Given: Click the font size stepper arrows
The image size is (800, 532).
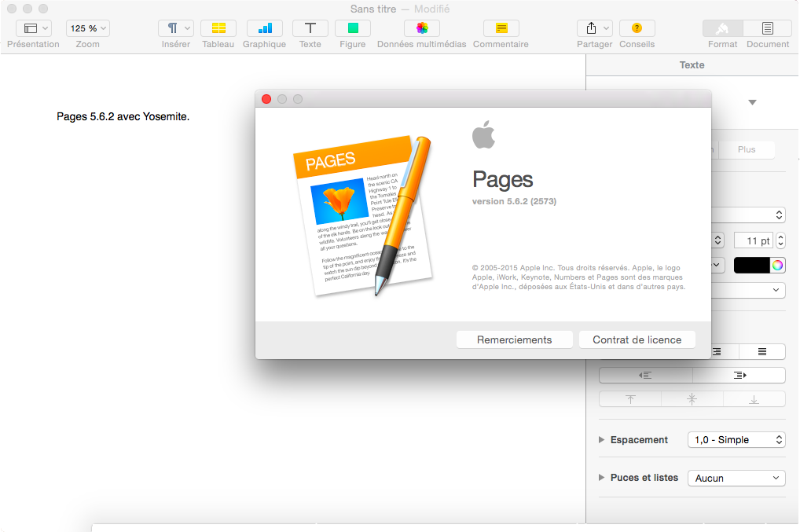Looking at the screenshot, I should coord(780,240).
